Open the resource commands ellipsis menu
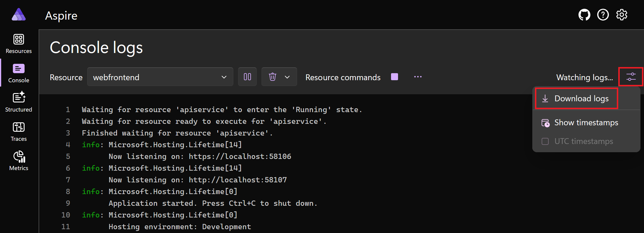 (418, 77)
